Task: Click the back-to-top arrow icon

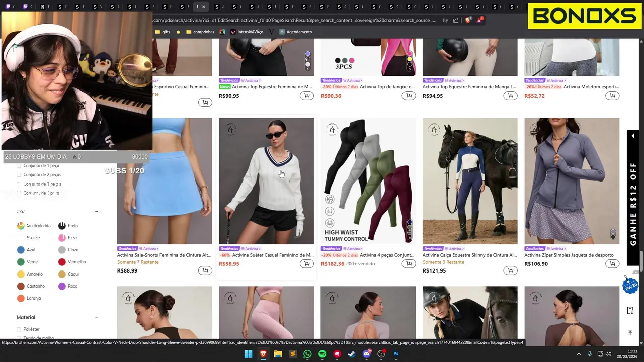Action: (x=630, y=332)
